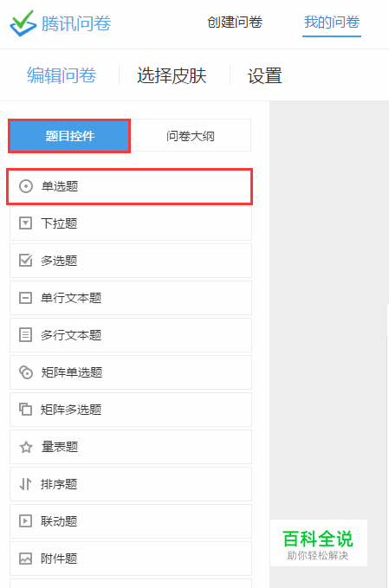Image resolution: width=389 pixels, height=588 pixels.
Task: Choose the 量表题 star icon
Action: (26, 447)
